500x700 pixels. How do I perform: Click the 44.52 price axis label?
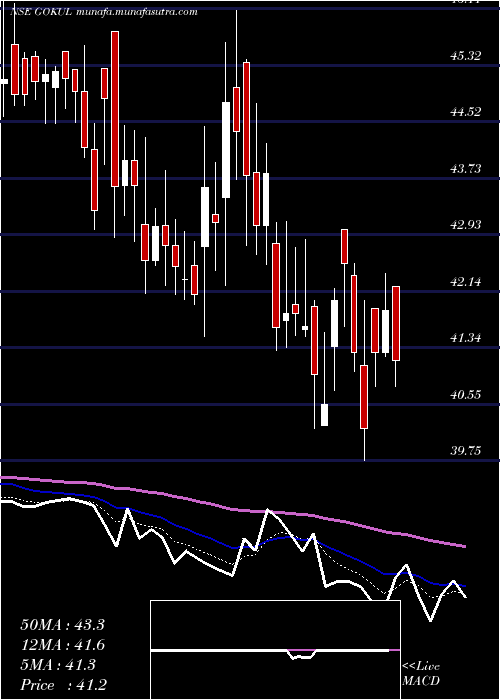click(x=465, y=112)
